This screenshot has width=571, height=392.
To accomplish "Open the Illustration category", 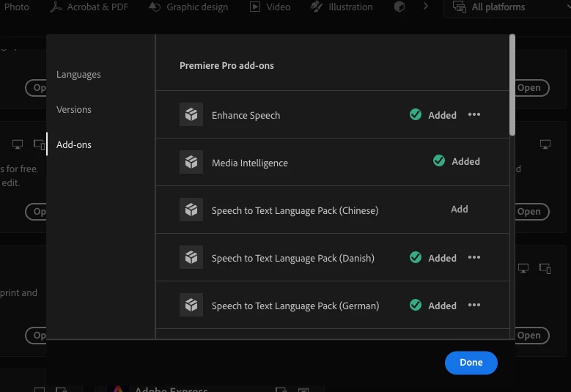I will coord(342,7).
